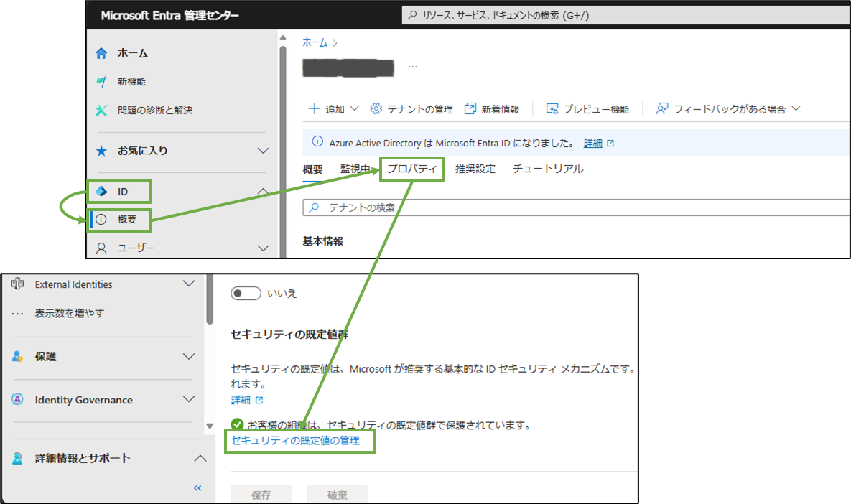The height and width of the screenshot is (504, 851).
Task: Switch to the 概要 tab
Action: (x=312, y=169)
